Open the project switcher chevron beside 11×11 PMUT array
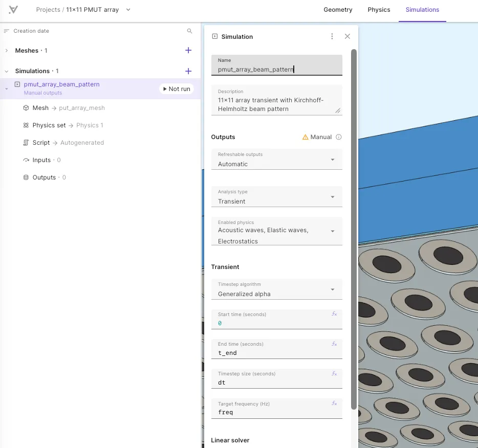This screenshot has height=448, width=478. (x=128, y=10)
